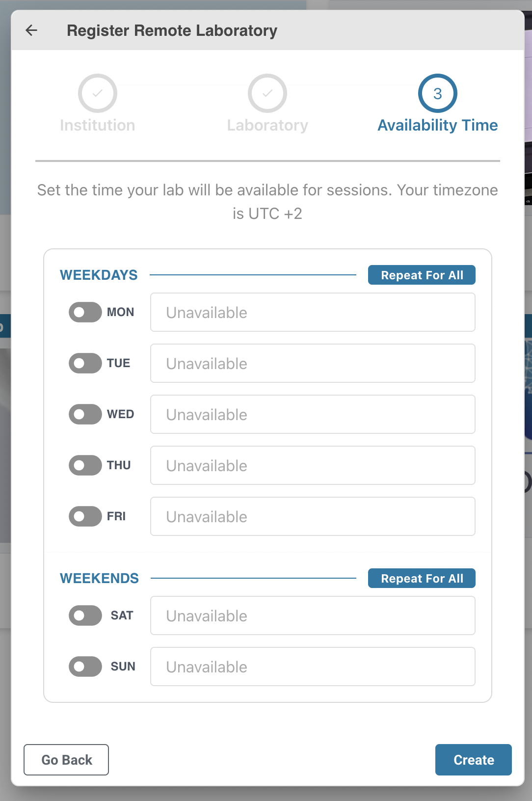
Task: Go to the Institution step checkmark
Action: coord(97,93)
